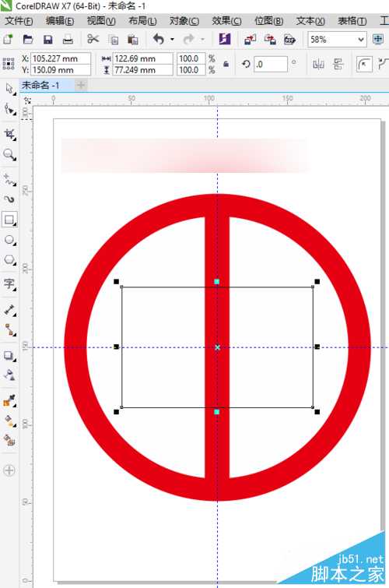Click the height field 77.249 mm
This screenshot has width=389, height=588.
coord(143,70)
